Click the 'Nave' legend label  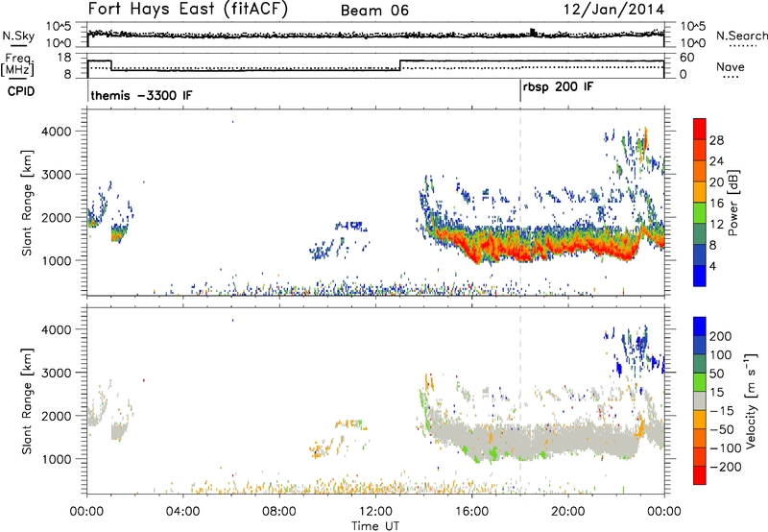(x=731, y=66)
